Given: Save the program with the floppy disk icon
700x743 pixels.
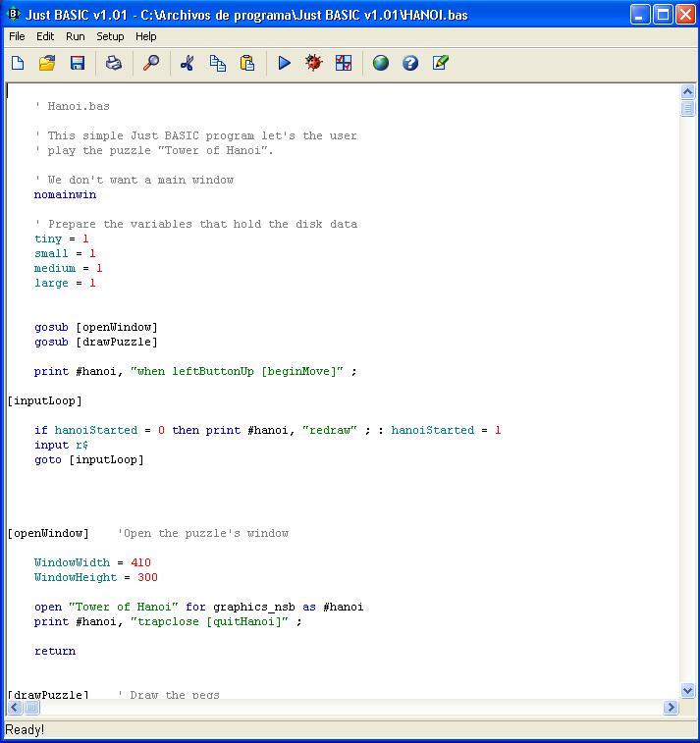Looking at the screenshot, I should 78,63.
